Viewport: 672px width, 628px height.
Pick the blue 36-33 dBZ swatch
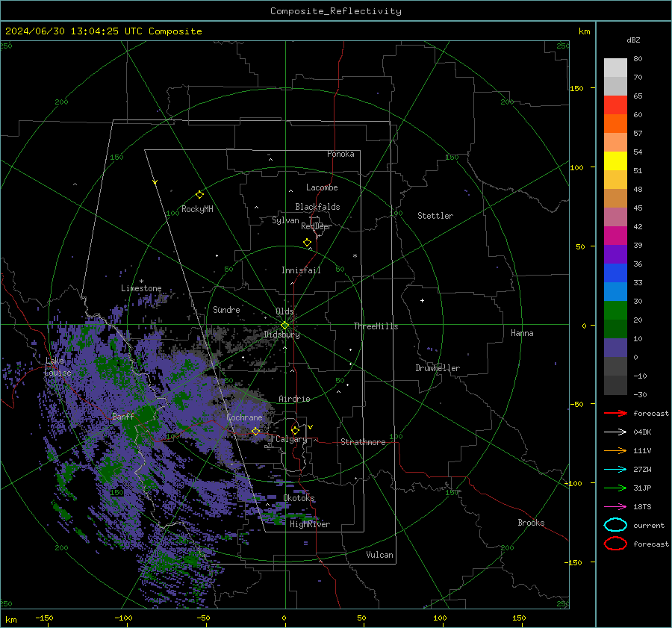pos(615,273)
